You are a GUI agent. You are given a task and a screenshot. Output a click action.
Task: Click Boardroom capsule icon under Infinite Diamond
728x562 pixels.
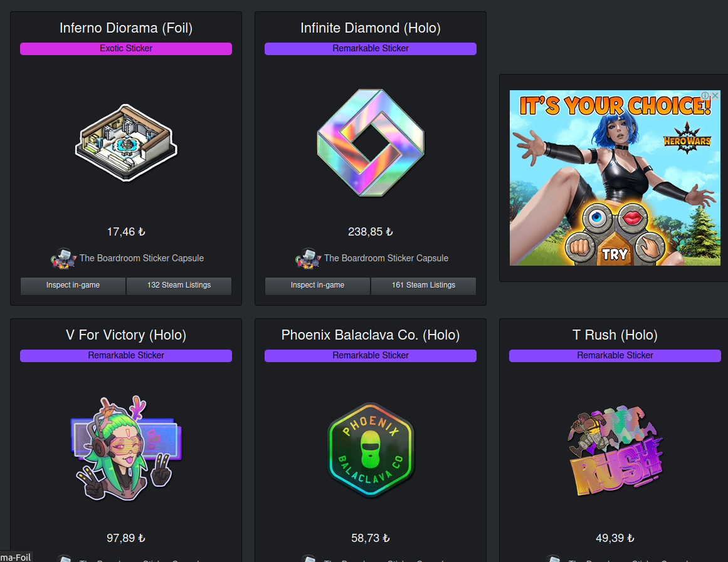309,259
